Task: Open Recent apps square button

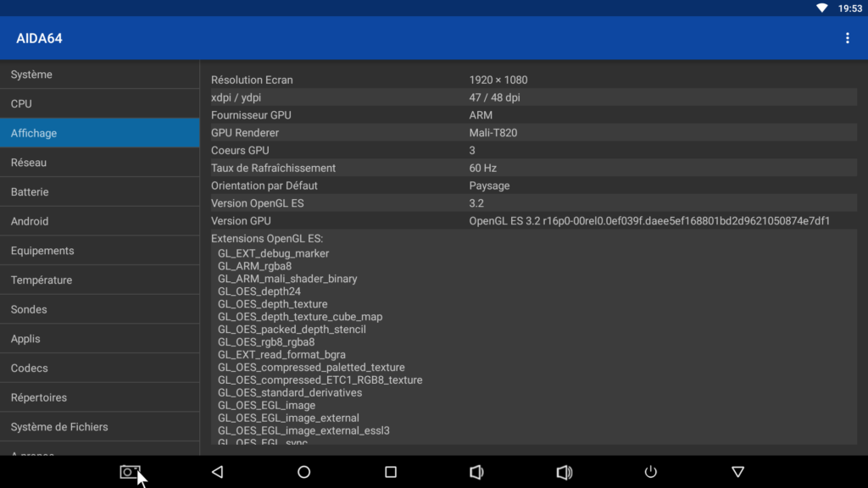Action: tap(391, 472)
